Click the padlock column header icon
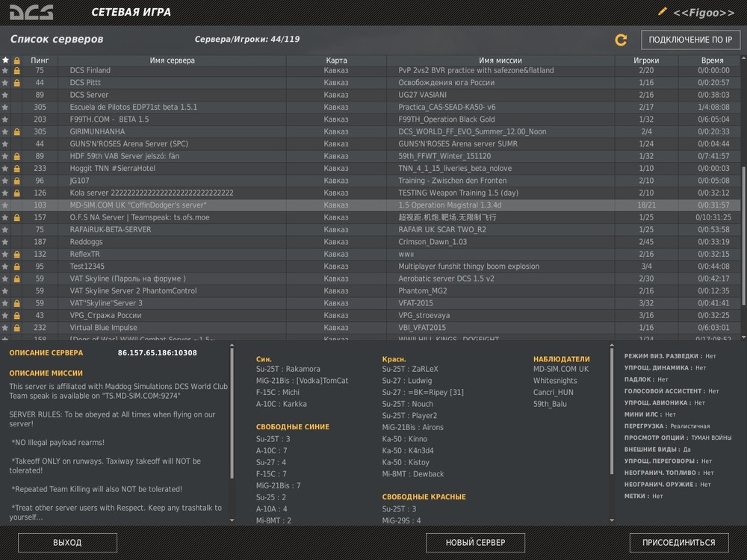747x560 pixels. tap(16, 60)
